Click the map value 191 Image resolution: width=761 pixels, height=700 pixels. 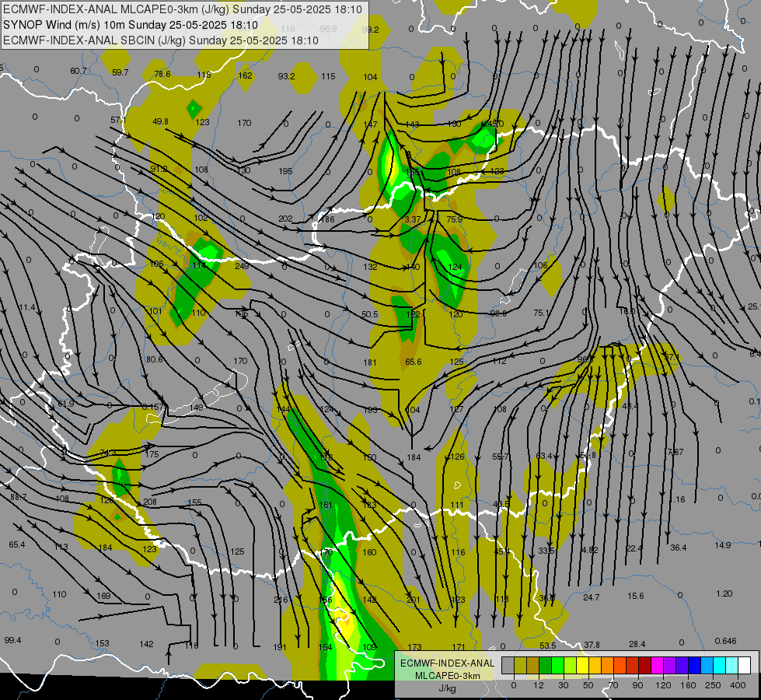click(280, 647)
